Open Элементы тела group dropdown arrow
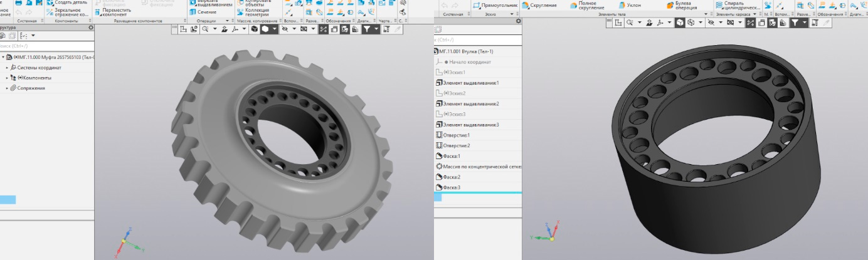Image resolution: width=868 pixels, height=260 pixels. [706, 14]
